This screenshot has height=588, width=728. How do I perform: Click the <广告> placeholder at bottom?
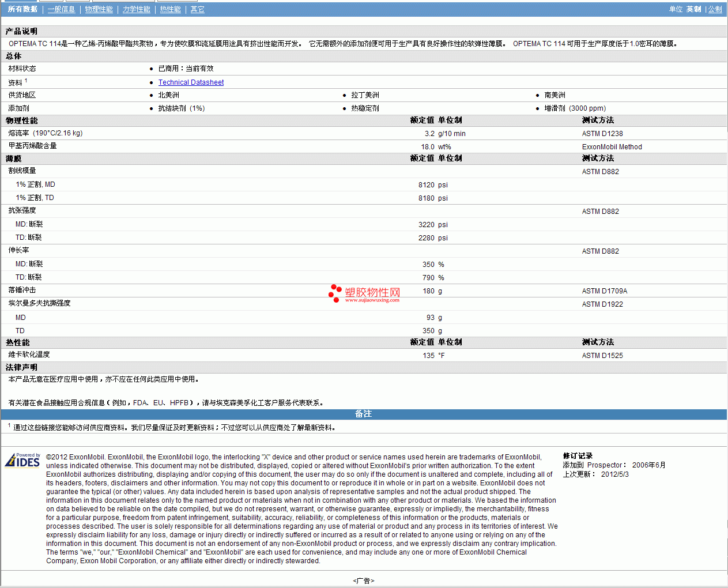[x=363, y=581]
